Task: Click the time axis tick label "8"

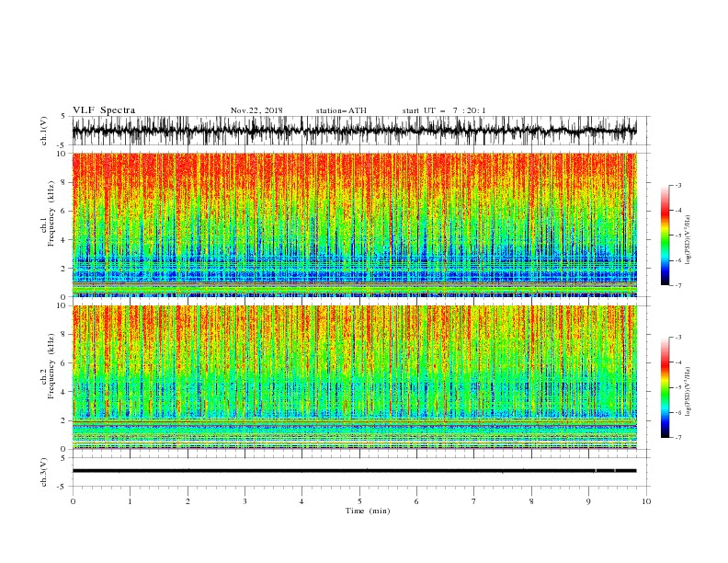Action: 531,501
